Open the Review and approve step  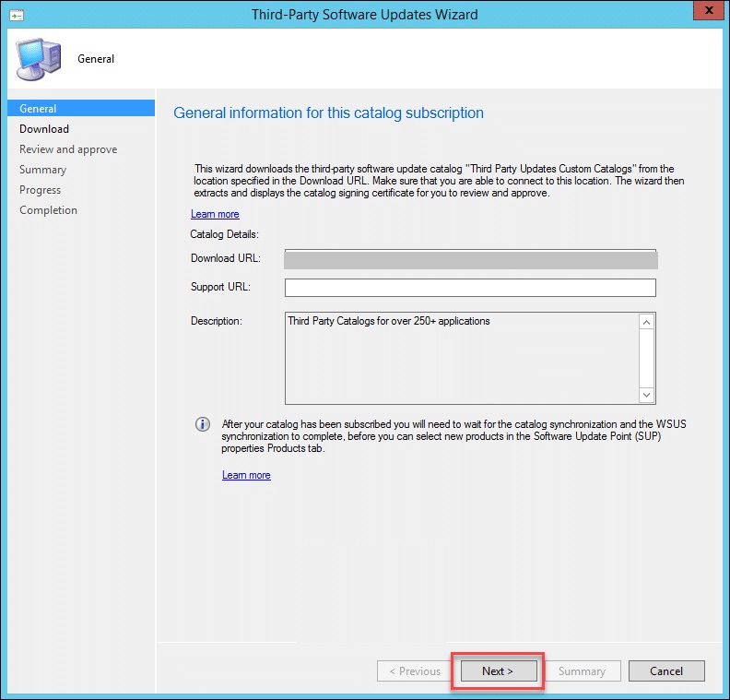pyautogui.click(x=68, y=149)
